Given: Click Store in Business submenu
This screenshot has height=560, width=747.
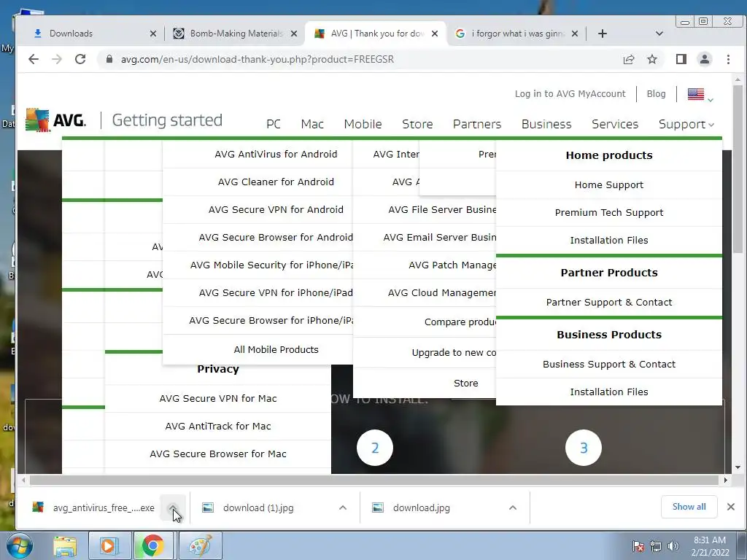Looking at the screenshot, I should [465, 383].
